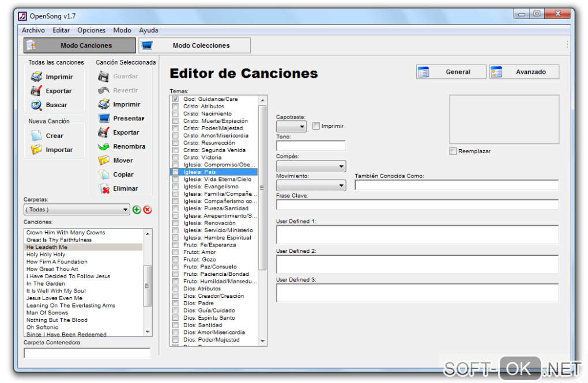
Task: Open the Editar menu
Action: [x=61, y=31]
